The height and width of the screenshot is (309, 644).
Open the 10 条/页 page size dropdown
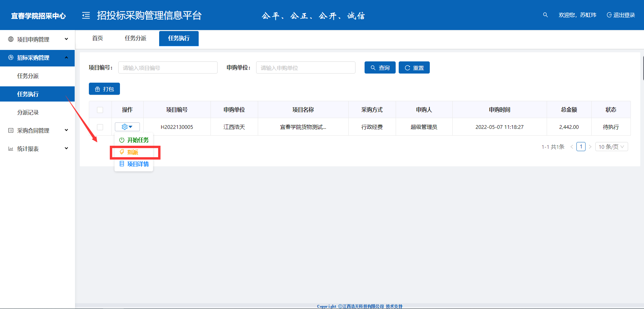(611, 147)
